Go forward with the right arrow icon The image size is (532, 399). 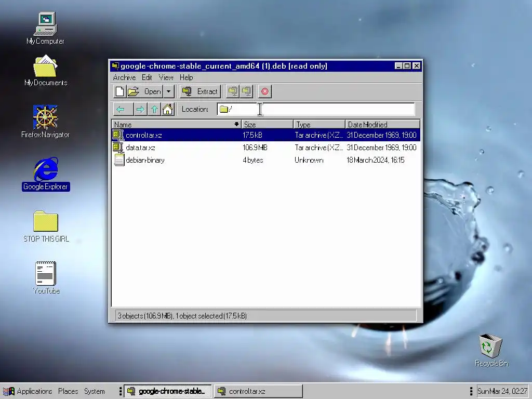coord(140,109)
